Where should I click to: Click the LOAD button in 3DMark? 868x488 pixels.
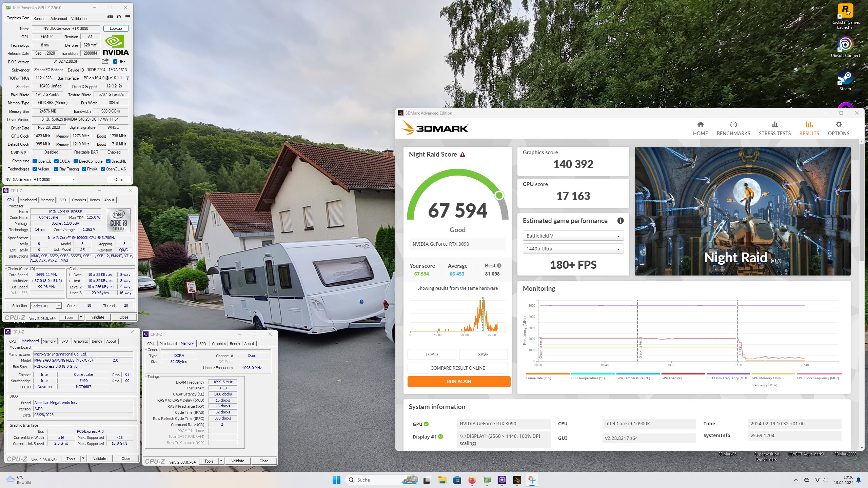(432, 354)
